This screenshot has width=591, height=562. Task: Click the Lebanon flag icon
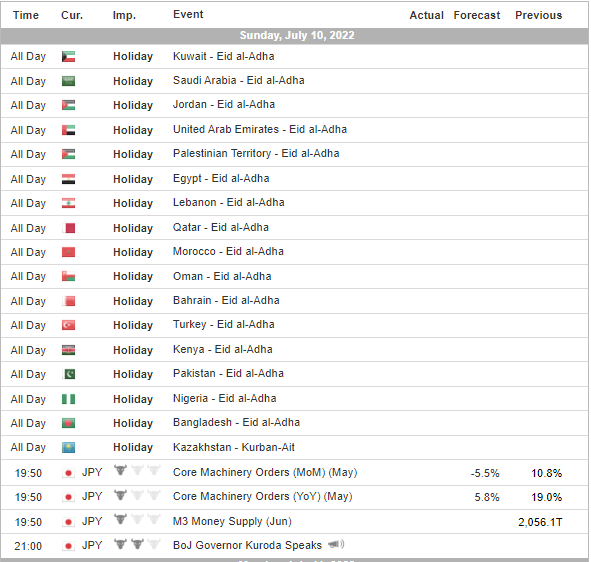click(x=69, y=203)
